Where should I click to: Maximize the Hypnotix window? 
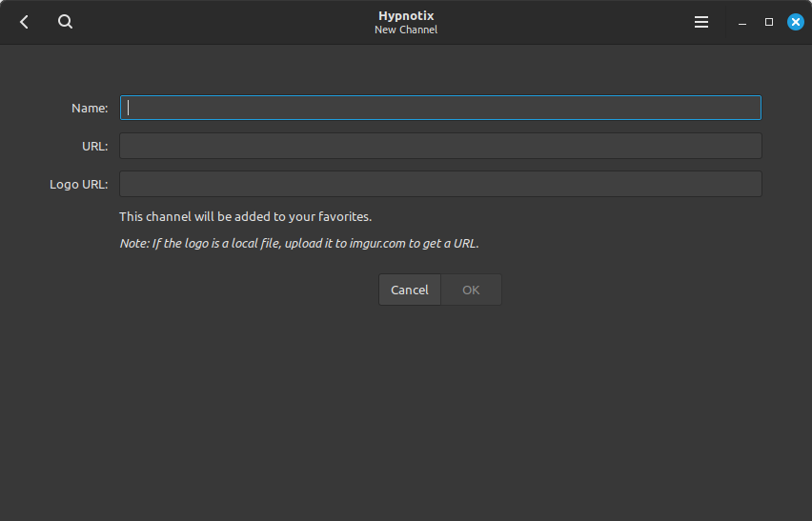coord(769,22)
